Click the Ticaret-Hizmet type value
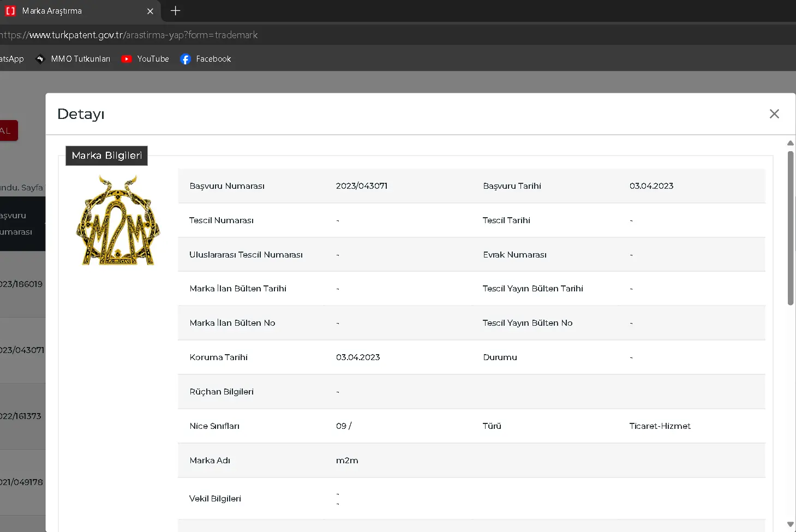 [660, 426]
